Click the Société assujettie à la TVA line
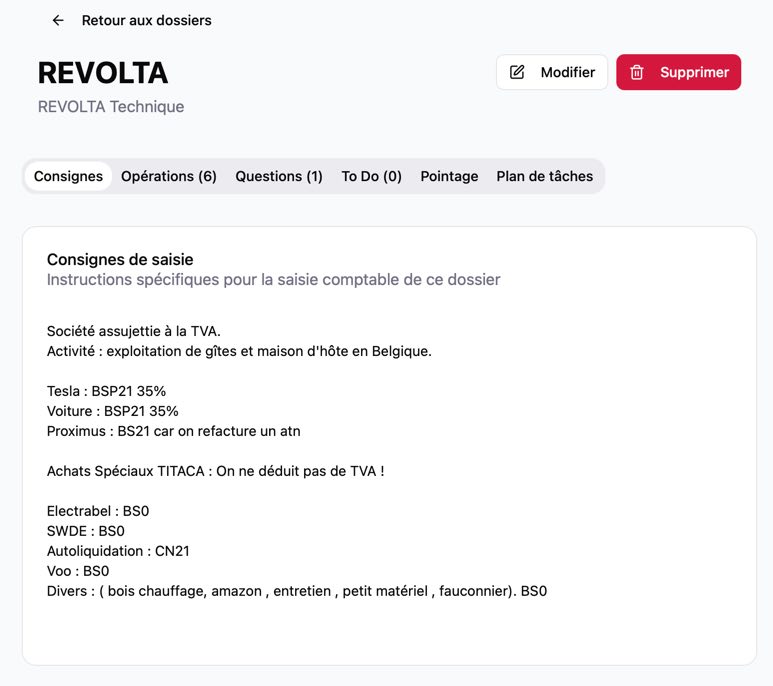This screenshot has height=686, width=773. pyautogui.click(x=134, y=331)
